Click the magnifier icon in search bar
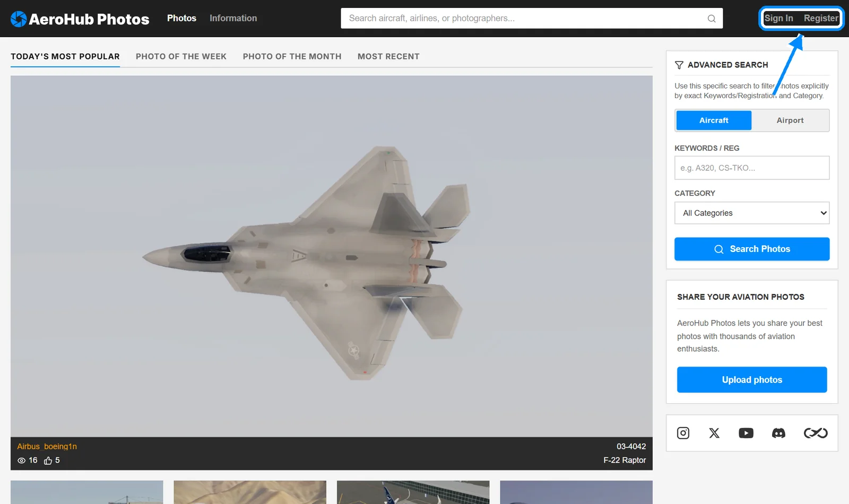 712,19
